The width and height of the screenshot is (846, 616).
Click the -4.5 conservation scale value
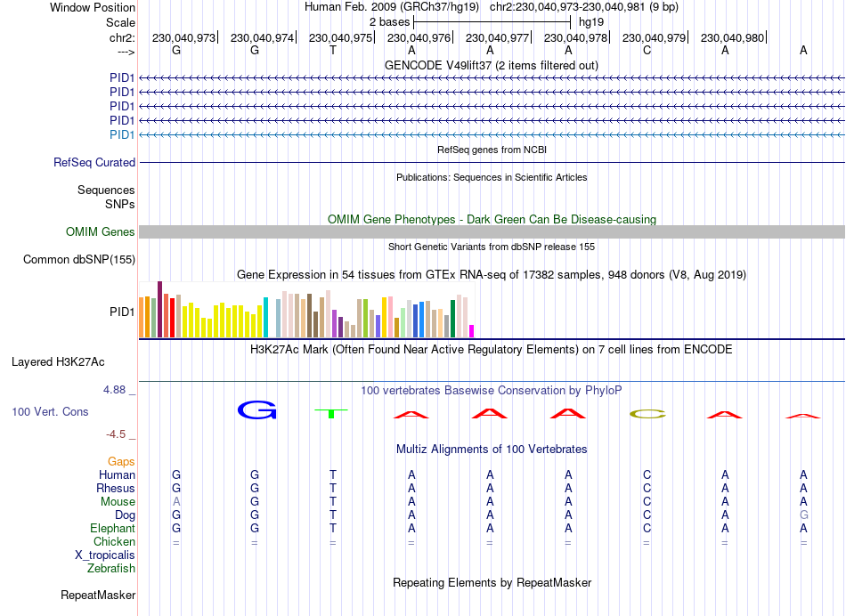(x=116, y=434)
